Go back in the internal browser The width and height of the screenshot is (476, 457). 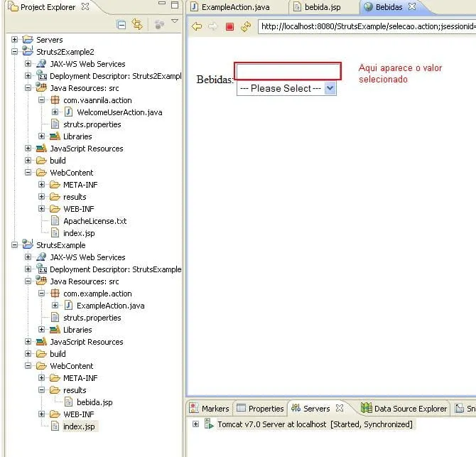[x=197, y=27]
